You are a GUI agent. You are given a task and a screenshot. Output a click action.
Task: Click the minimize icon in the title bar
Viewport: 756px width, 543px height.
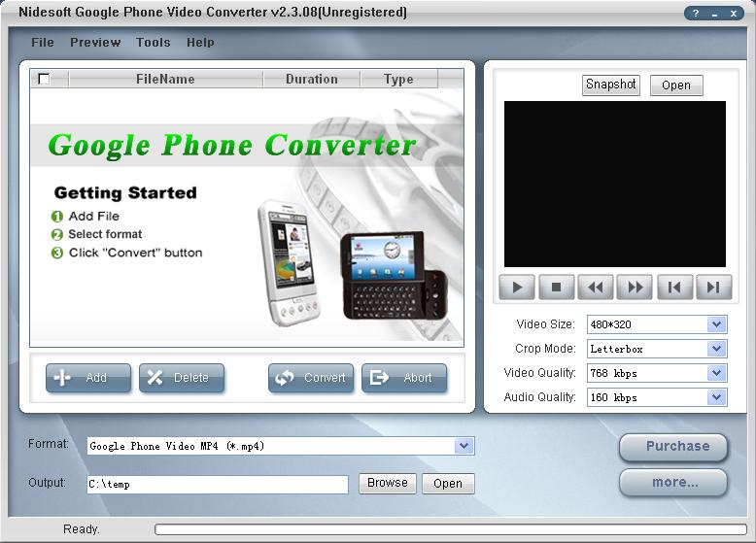click(714, 13)
